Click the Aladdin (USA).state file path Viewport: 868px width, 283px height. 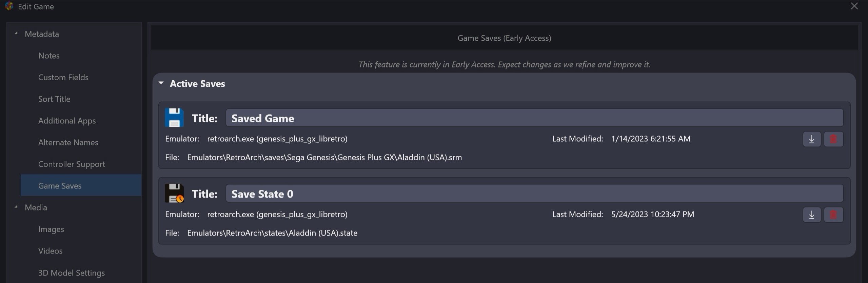(272, 233)
